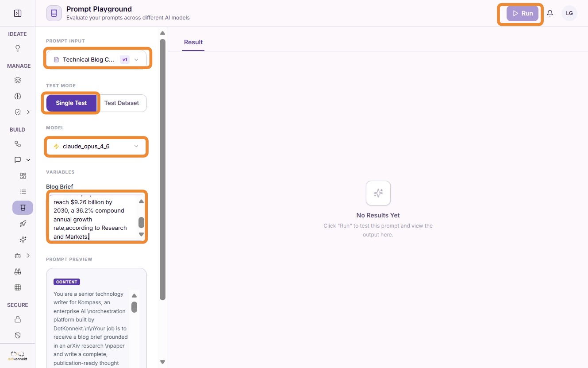Click the "MODEL" section label
This screenshot has height=368, width=588.
55,128
